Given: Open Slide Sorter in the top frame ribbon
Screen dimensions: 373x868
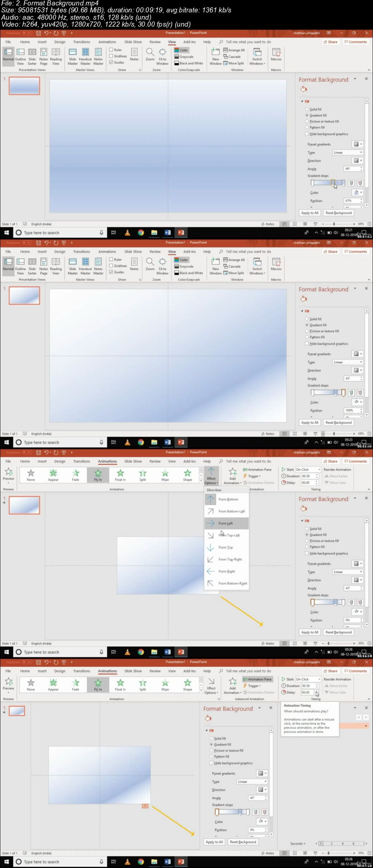Looking at the screenshot, I should pyautogui.click(x=32, y=57).
